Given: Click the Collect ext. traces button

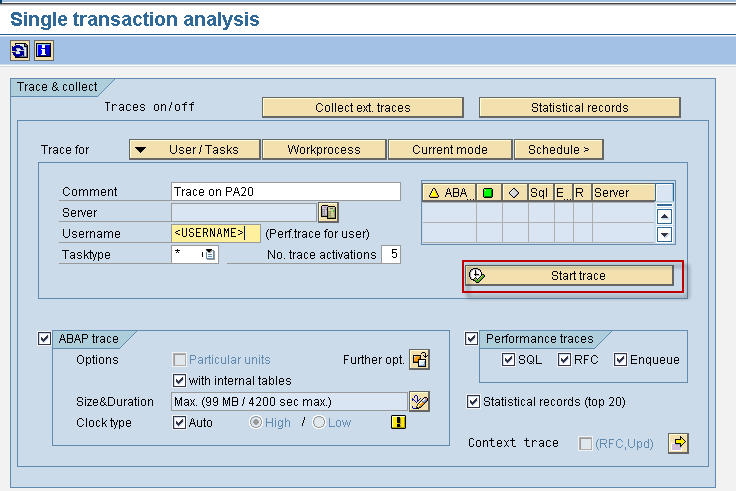Looking at the screenshot, I should click(363, 107).
